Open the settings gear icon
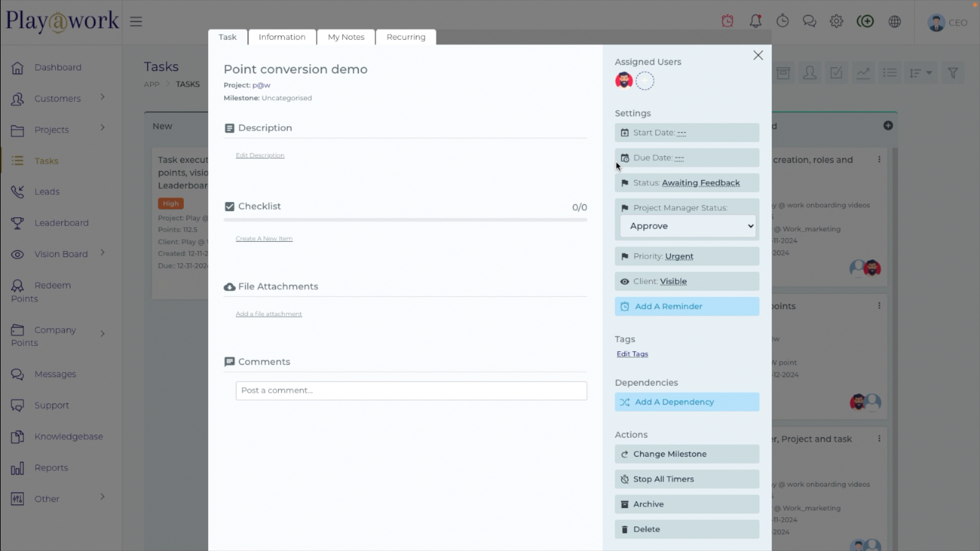 coord(836,21)
